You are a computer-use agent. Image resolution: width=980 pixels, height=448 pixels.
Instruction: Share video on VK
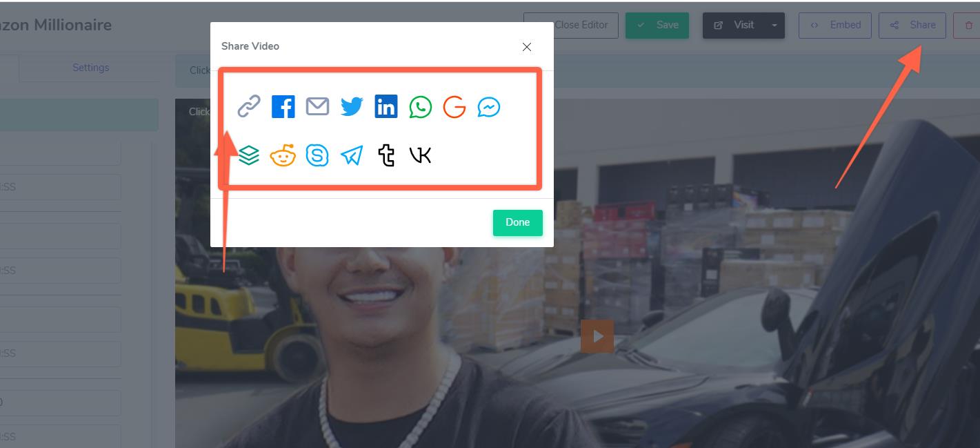coord(420,155)
